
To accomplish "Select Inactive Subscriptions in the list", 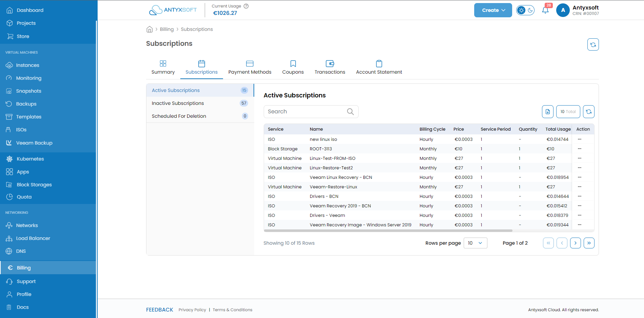I will [200, 103].
